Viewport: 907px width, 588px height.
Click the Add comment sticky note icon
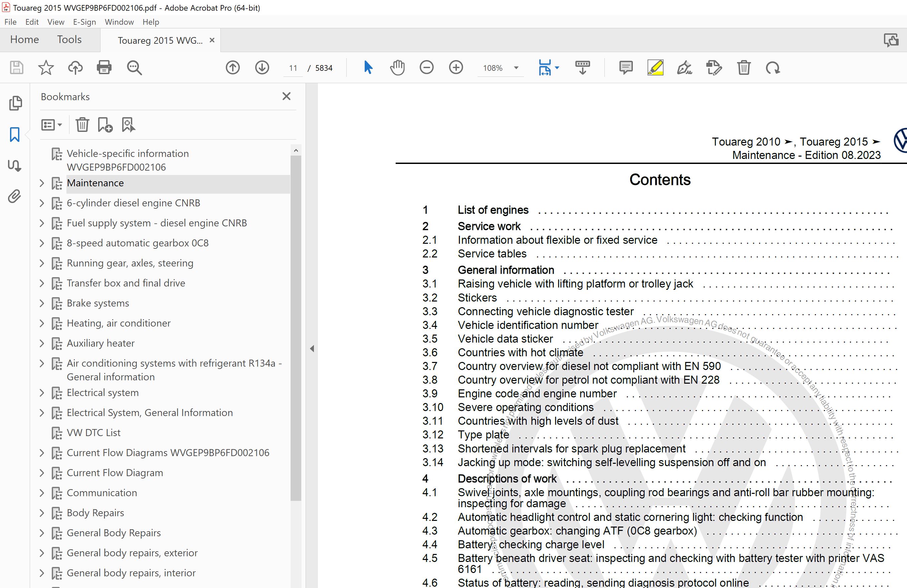click(x=626, y=68)
